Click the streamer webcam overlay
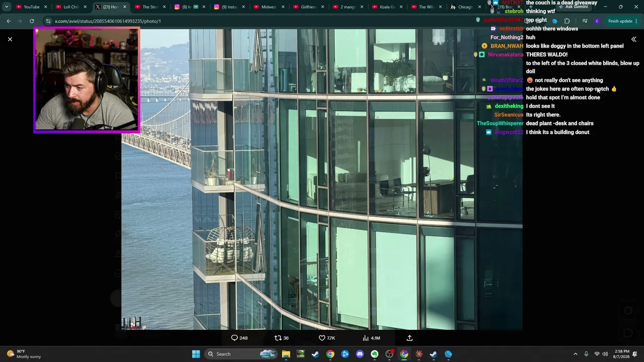This screenshot has height=362, width=644. point(87,80)
